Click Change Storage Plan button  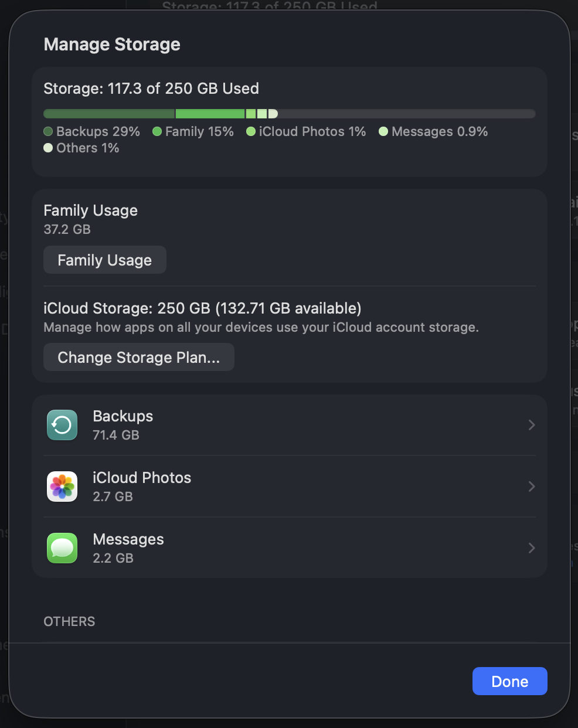tap(139, 357)
